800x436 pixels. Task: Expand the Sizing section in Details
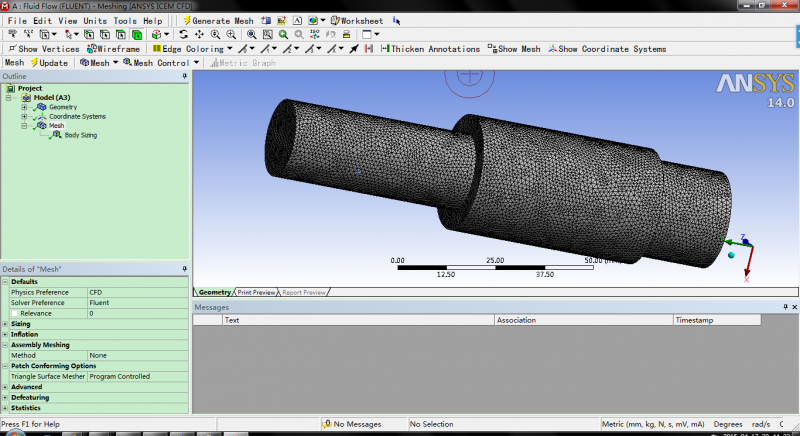[x=5, y=324]
